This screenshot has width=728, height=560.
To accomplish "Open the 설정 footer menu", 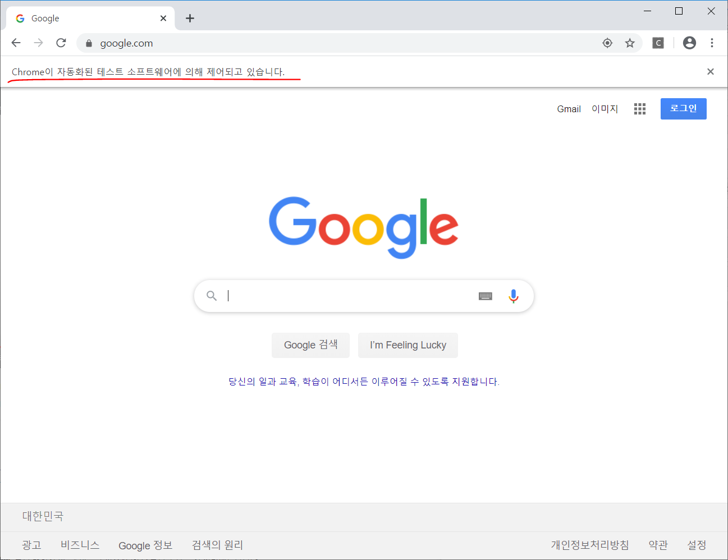I will pyautogui.click(x=697, y=545).
